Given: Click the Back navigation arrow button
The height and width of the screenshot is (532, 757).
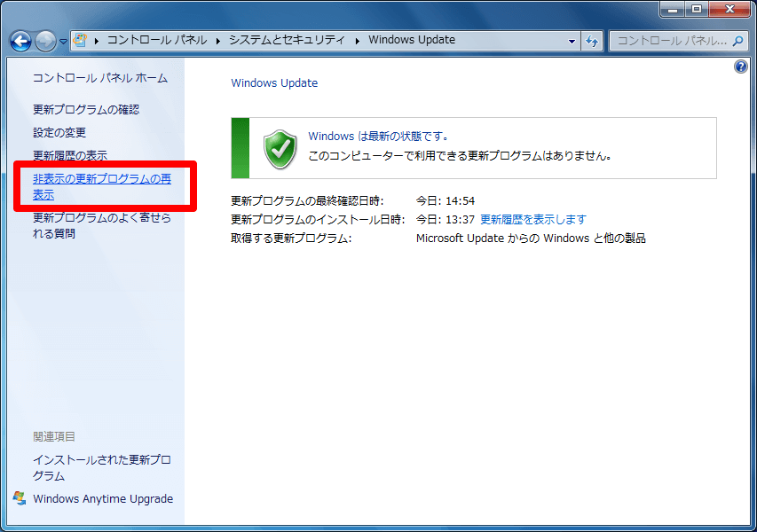Looking at the screenshot, I should pos(20,42).
